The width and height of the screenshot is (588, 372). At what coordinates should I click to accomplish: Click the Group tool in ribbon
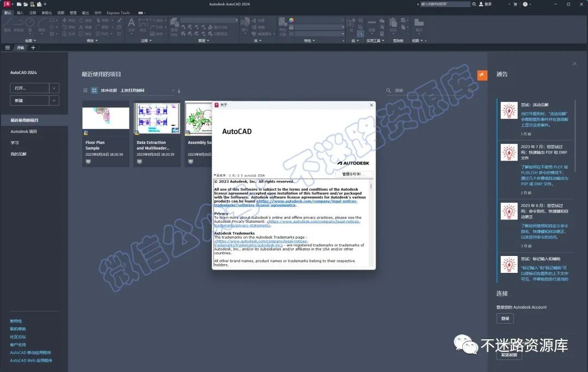pos(351,23)
